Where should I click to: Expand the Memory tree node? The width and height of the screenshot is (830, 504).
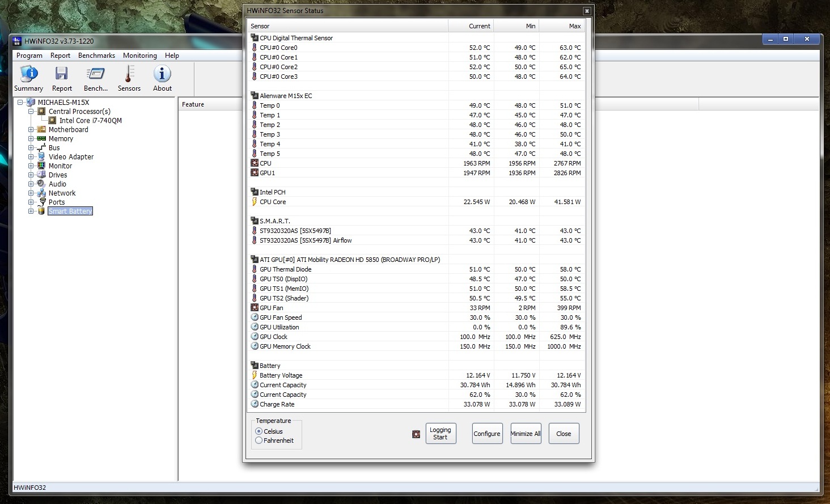[31, 139]
